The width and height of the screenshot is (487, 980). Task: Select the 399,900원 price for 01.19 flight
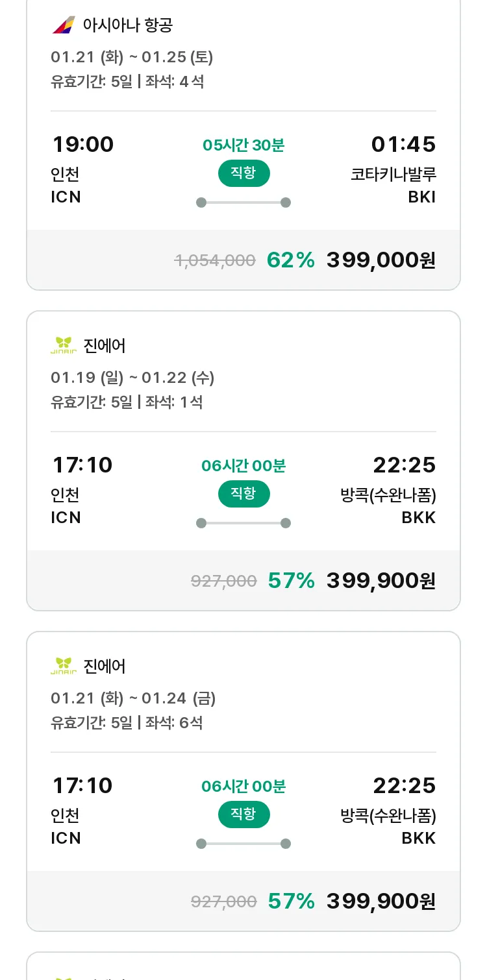click(x=381, y=581)
